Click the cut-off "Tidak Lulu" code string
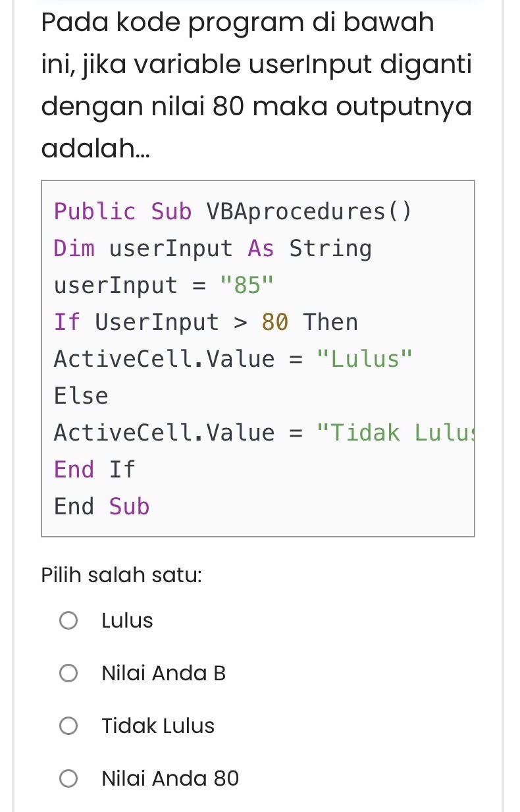This screenshot has width=520, height=812. 395,433
